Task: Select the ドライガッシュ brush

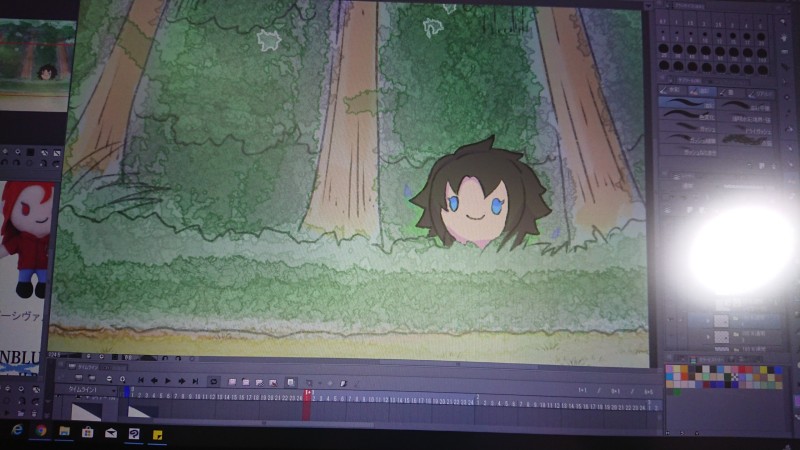Action: pos(746,130)
